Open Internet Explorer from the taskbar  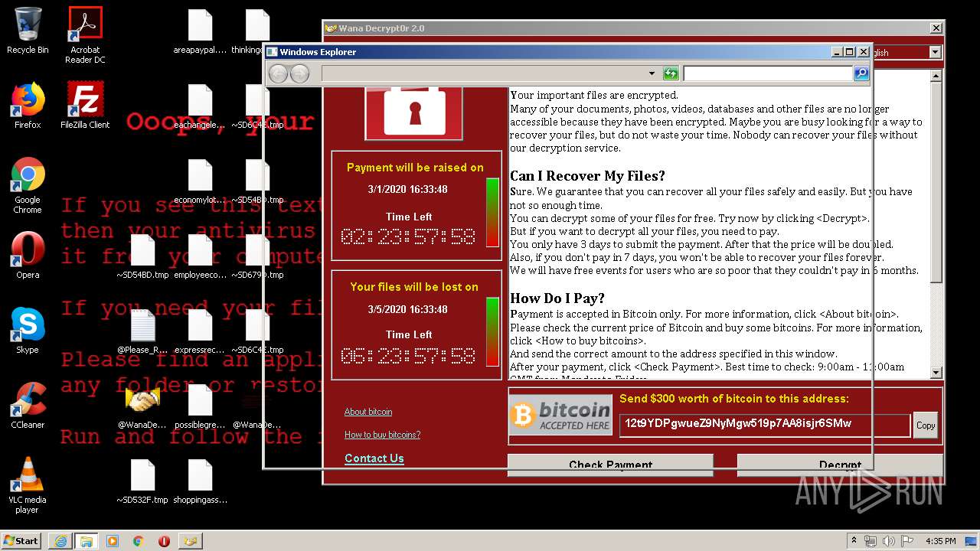60,541
